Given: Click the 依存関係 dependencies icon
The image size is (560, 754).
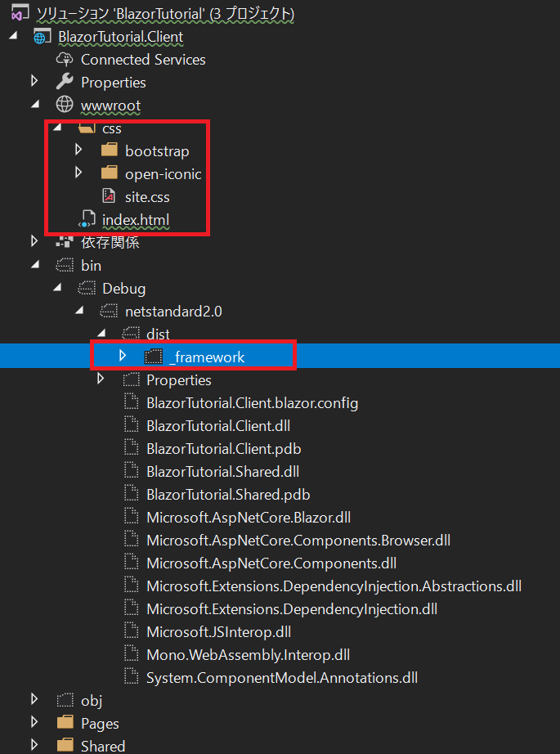Looking at the screenshot, I should (x=65, y=242).
